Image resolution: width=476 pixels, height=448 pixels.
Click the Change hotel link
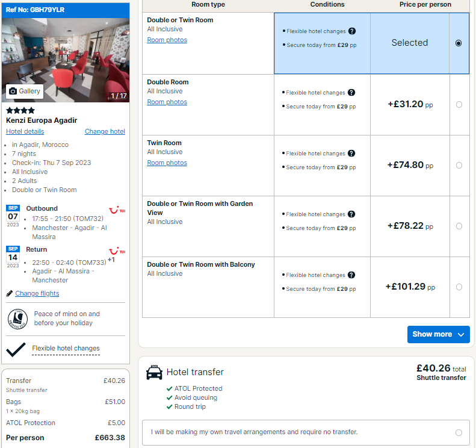[x=105, y=131]
